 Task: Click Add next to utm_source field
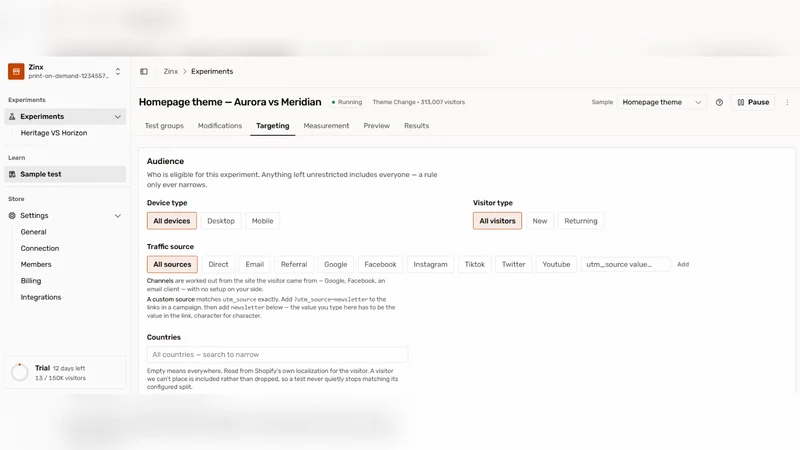coord(683,264)
